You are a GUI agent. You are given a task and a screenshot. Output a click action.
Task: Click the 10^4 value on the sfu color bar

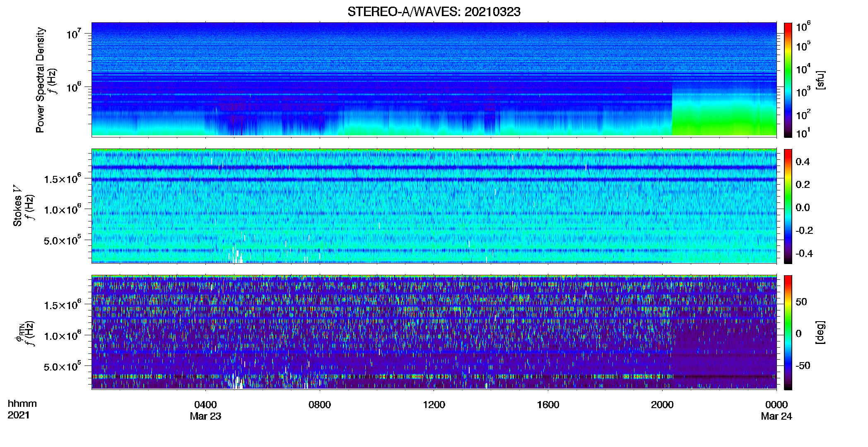[x=803, y=69]
